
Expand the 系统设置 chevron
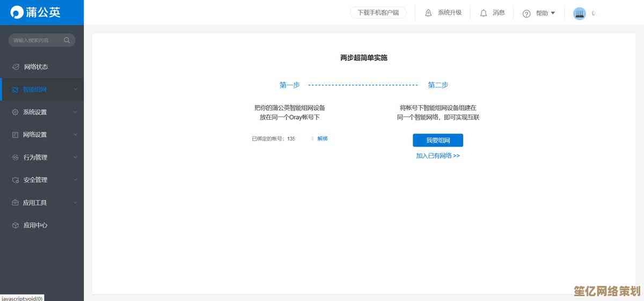(x=75, y=112)
